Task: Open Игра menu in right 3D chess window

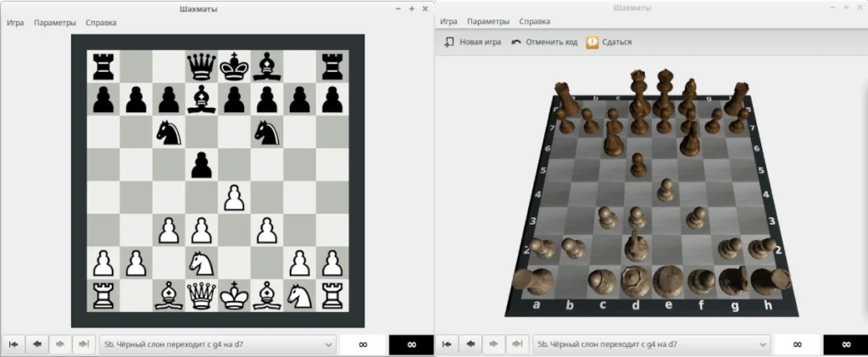Action: (x=448, y=21)
